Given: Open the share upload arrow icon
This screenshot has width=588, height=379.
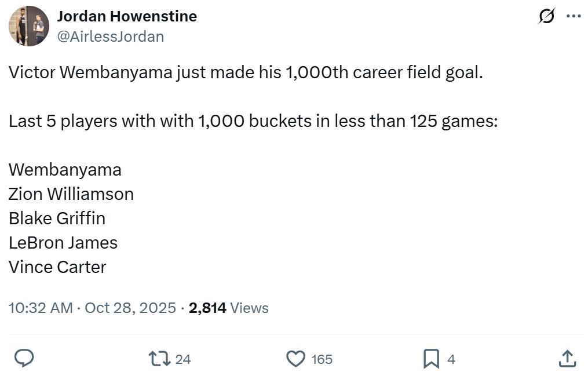Looking at the screenshot, I should (567, 359).
